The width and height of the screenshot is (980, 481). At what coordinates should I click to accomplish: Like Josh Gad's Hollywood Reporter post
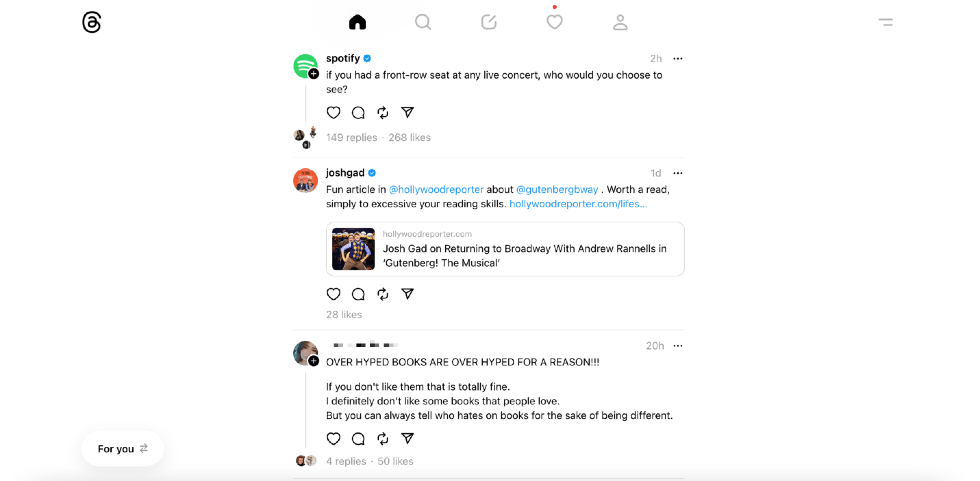point(332,294)
